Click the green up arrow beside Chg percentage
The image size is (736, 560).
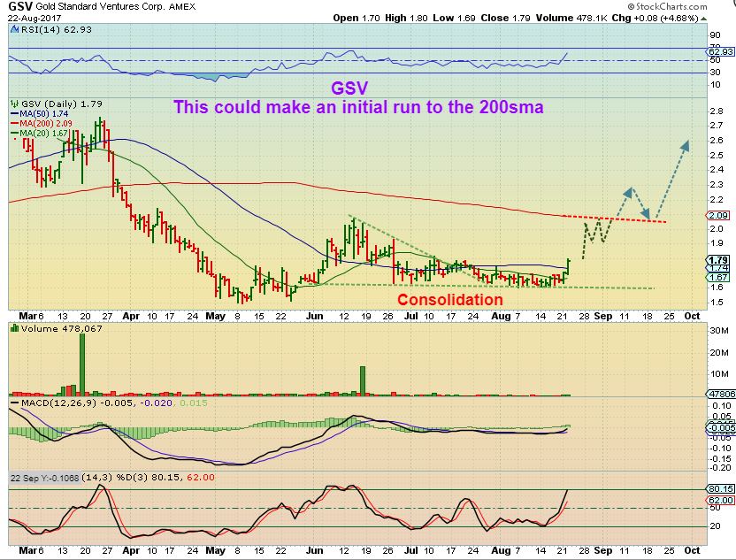pyautogui.click(x=703, y=19)
